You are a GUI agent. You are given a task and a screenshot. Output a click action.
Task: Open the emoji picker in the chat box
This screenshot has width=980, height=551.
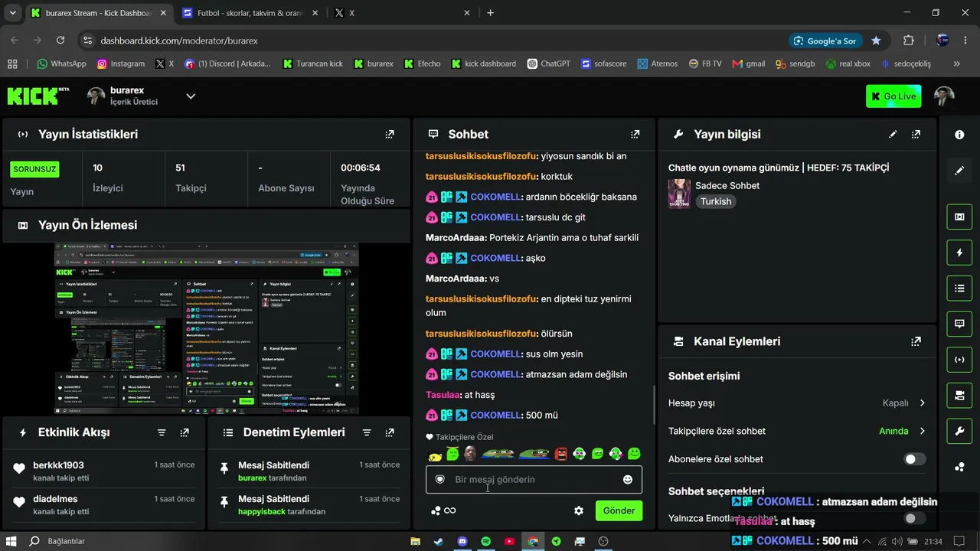628,480
